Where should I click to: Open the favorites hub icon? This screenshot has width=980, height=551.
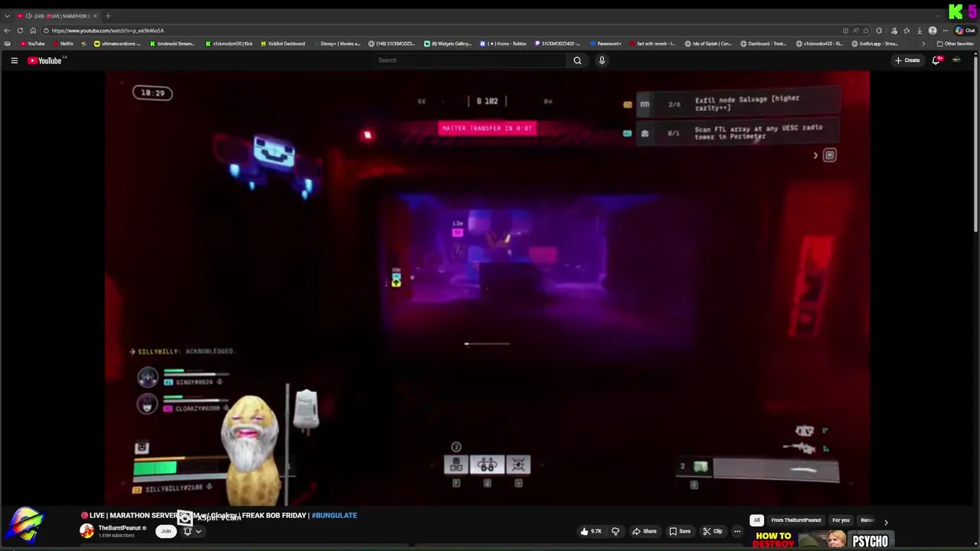click(906, 31)
